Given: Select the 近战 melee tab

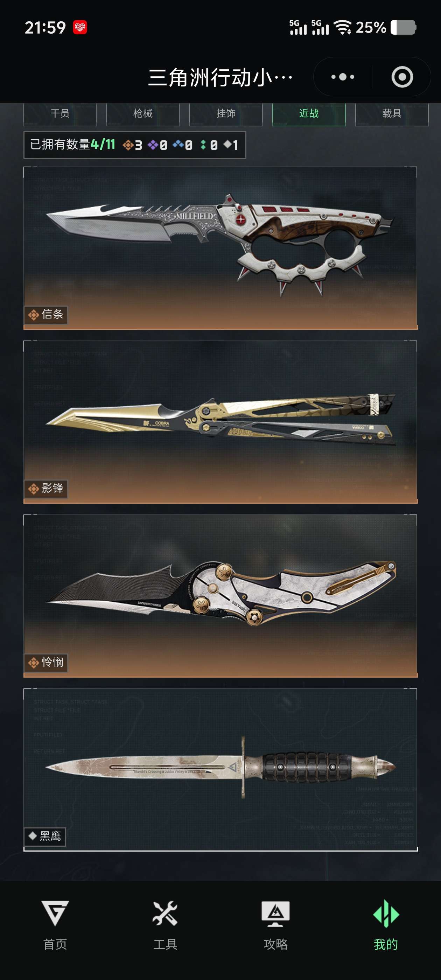Looking at the screenshot, I should point(309,113).
